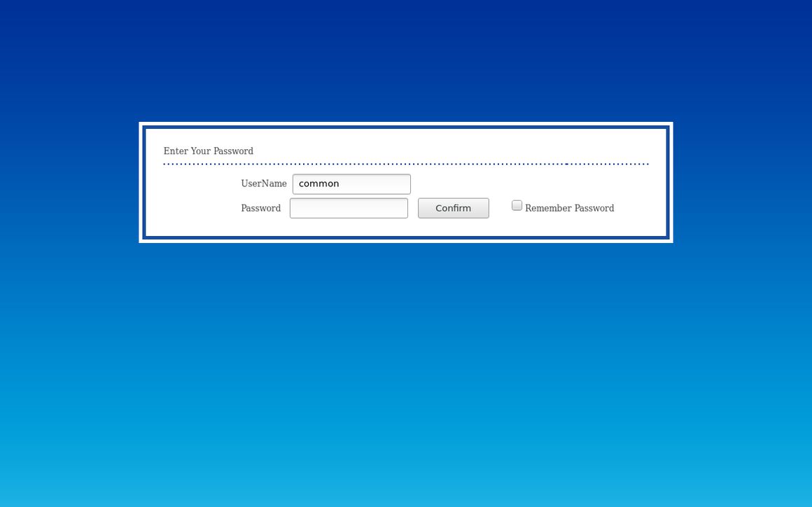Click the Enter Your Password heading

pos(208,151)
